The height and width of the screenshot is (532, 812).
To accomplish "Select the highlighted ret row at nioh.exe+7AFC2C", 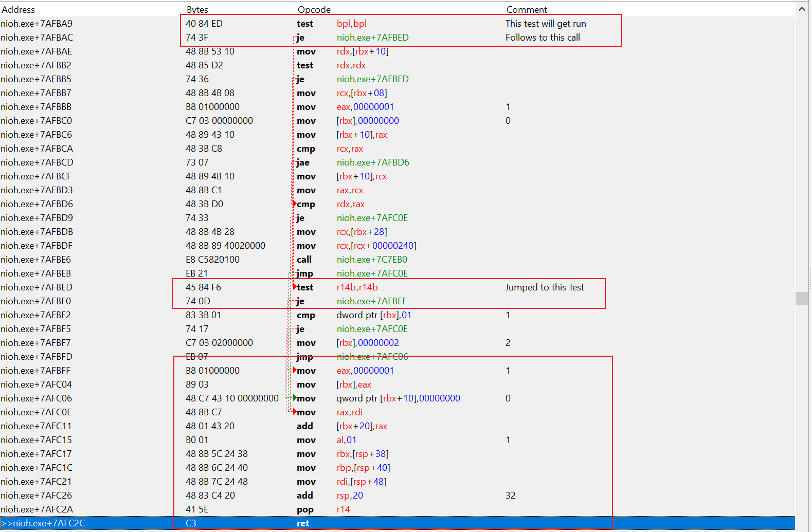I will click(303, 523).
